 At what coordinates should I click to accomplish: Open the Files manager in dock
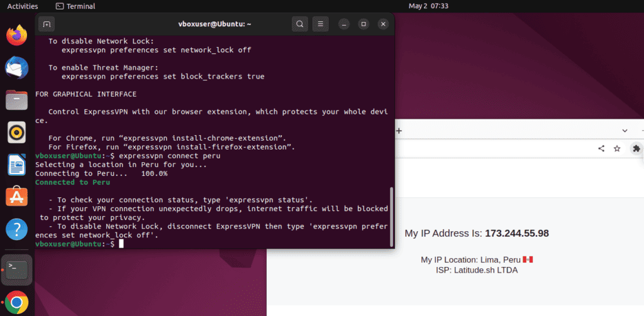[16, 100]
